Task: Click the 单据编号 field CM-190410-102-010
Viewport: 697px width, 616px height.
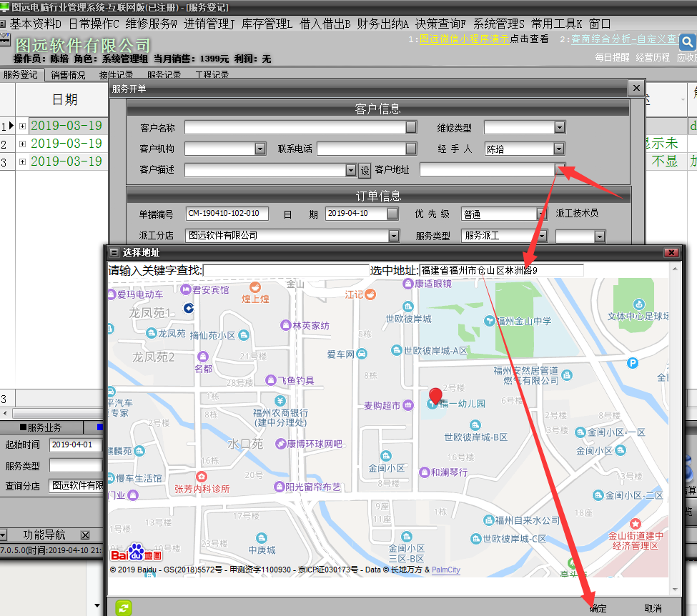Action: point(227,214)
